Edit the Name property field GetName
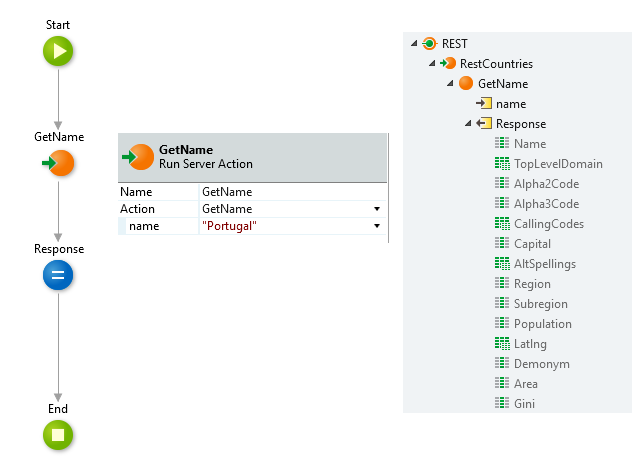The image size is (643, 475). click(x=293, y=192)
